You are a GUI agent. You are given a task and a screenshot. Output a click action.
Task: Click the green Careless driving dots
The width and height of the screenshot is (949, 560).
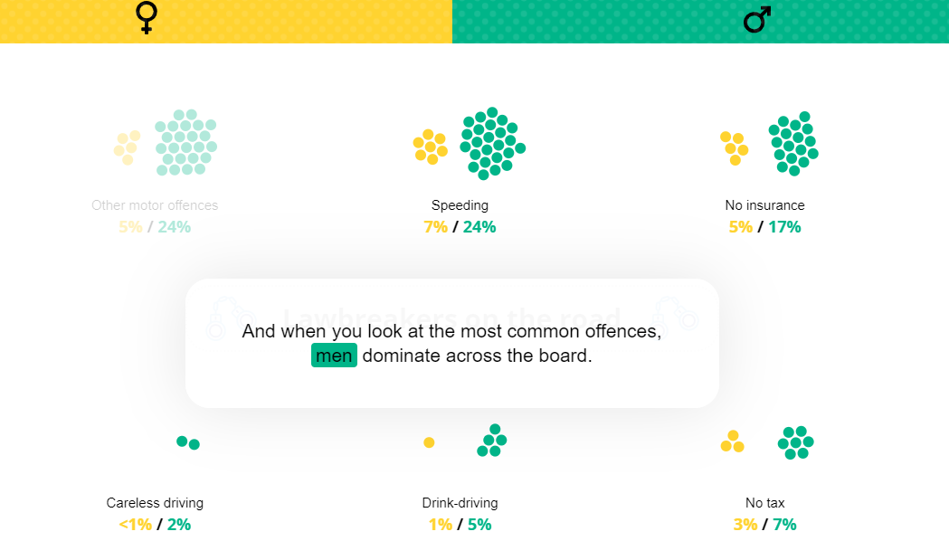coord(187,442)
